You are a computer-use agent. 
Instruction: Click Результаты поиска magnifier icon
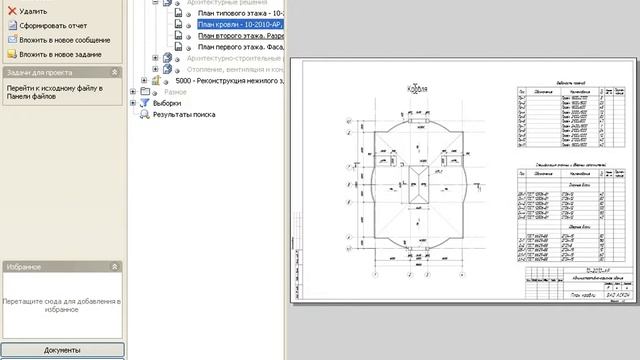point(144,114)
